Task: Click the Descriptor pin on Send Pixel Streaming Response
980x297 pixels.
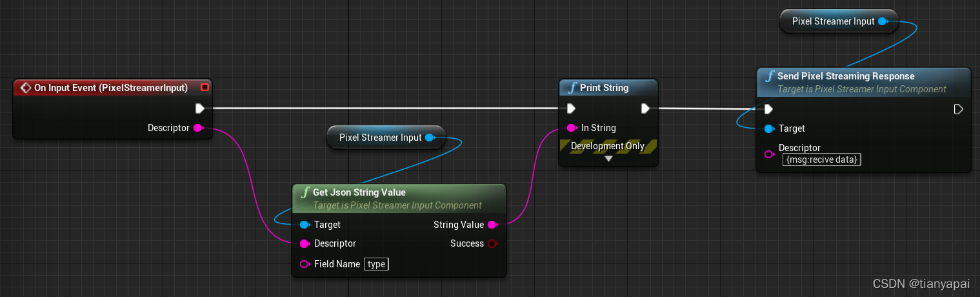Action: pos(769,154)
